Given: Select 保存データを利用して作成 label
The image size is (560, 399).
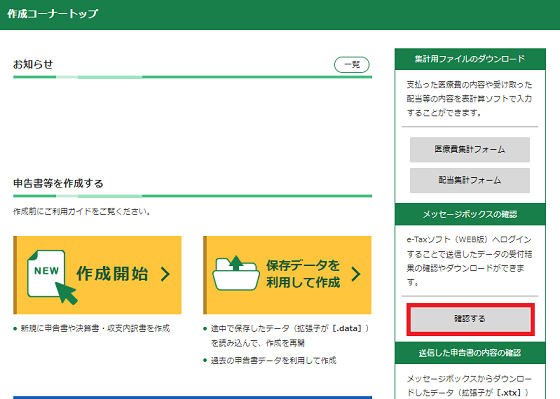Looking at the screenshot, I should (303, 274).
